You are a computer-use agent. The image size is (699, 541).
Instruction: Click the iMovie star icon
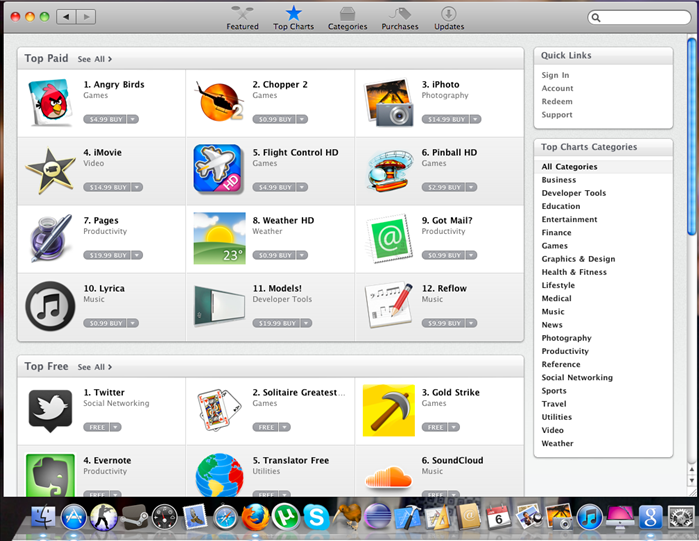point(50,171)
